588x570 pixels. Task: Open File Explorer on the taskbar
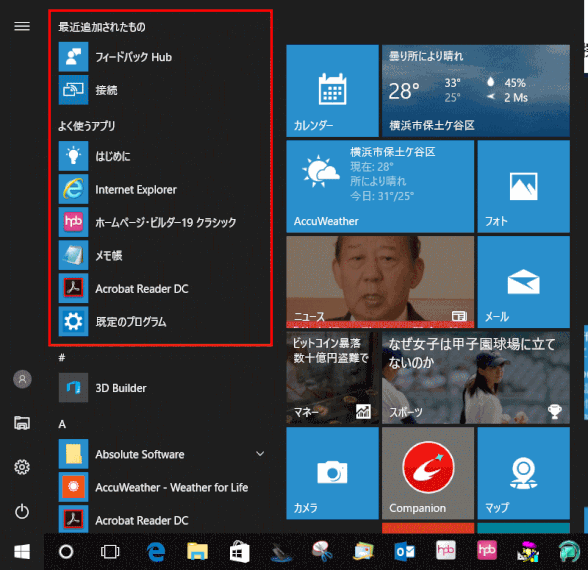pyautogui.click(x=198, y=552)
